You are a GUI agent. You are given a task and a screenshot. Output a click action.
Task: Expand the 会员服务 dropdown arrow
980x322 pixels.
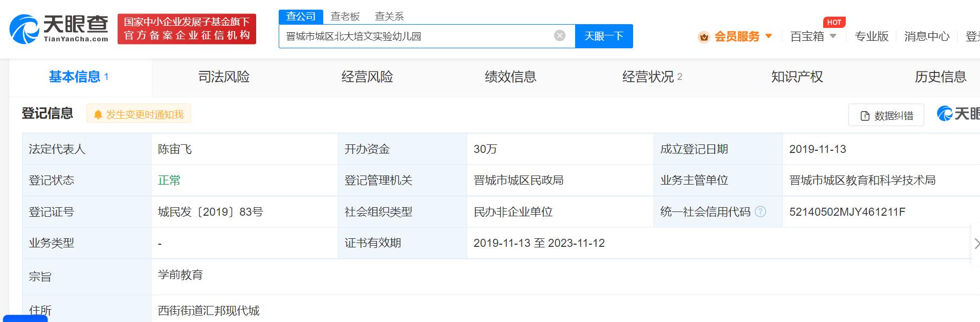768,36
